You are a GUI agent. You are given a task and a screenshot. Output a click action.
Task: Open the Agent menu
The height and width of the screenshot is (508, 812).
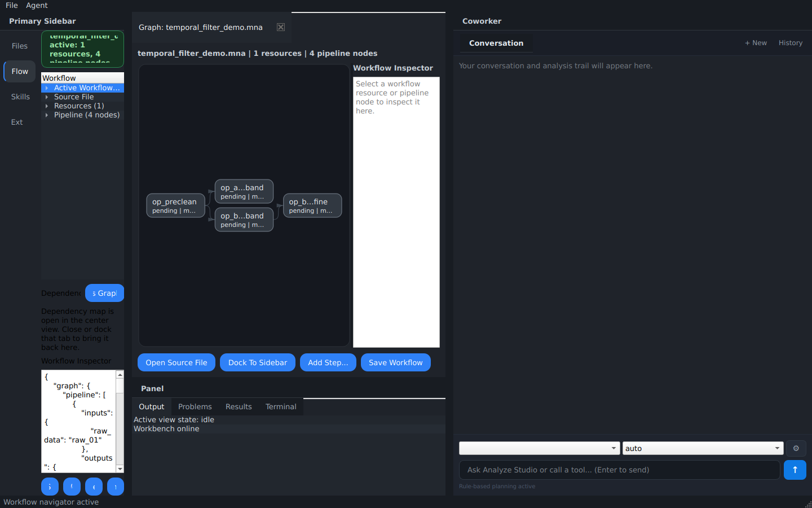point(37,5)
